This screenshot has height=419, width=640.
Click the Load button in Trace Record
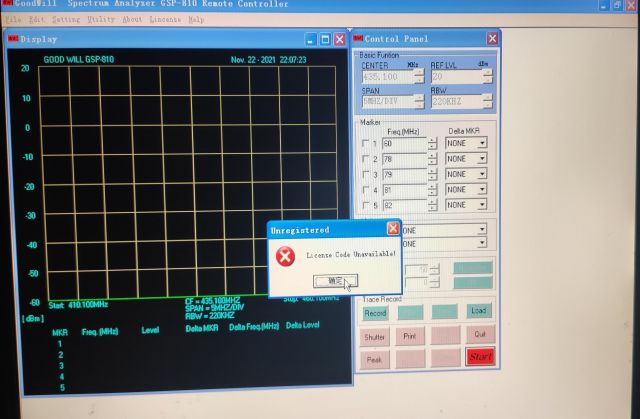tap(478, 311)
